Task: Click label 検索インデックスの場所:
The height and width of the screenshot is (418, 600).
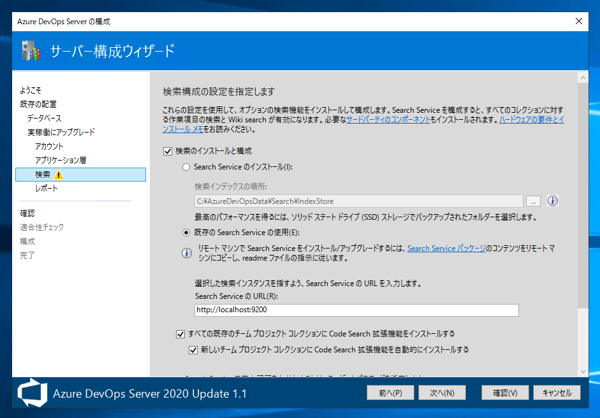Action: click(x=231, y=187)
